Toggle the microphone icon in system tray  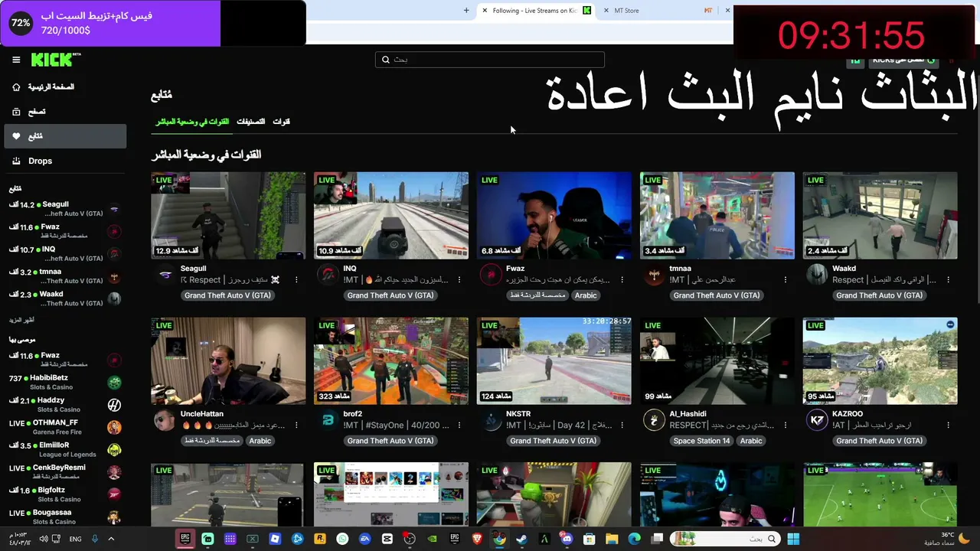point(95,539)
